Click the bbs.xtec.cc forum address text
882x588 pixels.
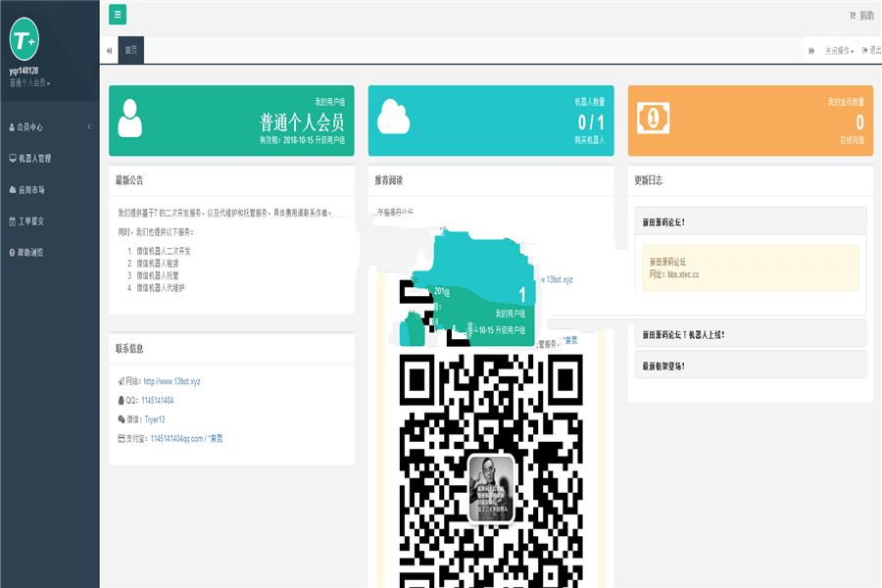coord(683,274)
